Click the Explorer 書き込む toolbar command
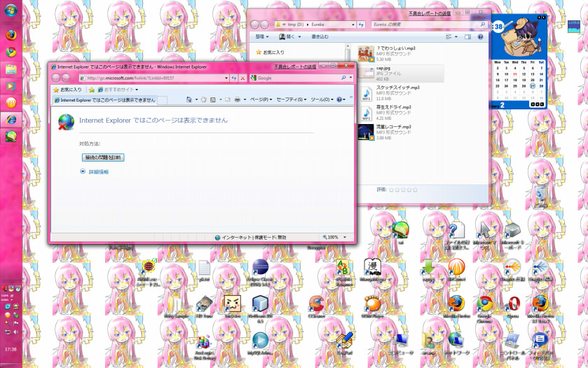The width and height of the screenshot is (588, 368). (x=320, y=36)
